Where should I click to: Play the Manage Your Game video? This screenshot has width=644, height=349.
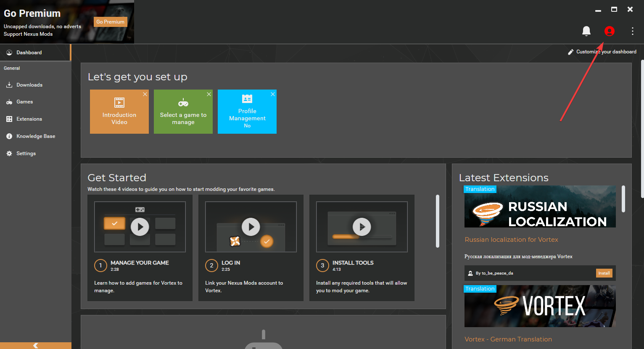[x=140, y=227]
